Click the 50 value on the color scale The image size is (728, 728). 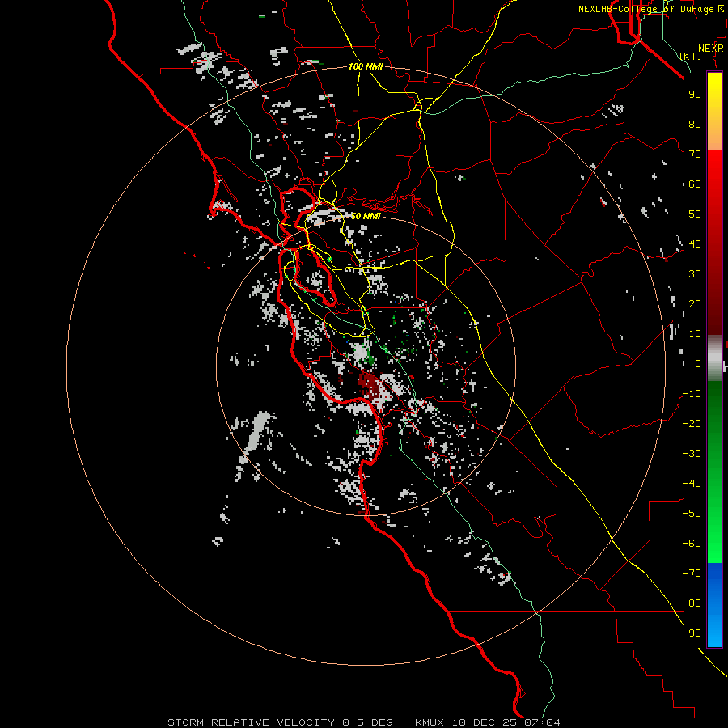click(695, 214)
